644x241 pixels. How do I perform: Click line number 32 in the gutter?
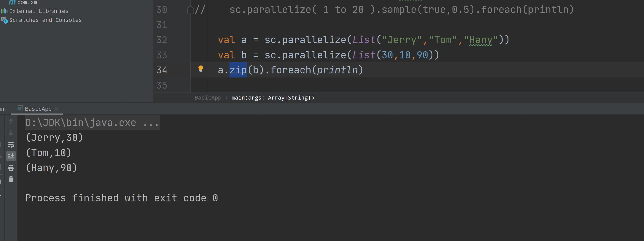click(x=162, y=40)
